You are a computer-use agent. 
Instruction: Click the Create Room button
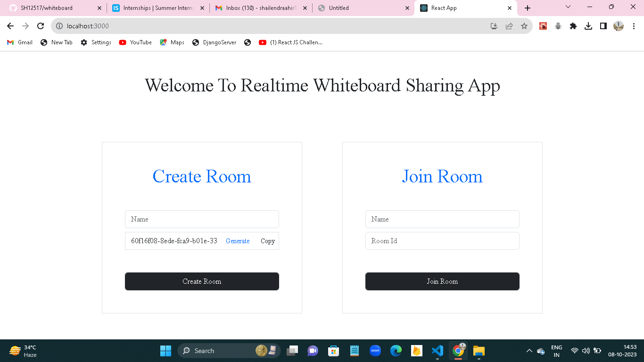[x=202, y=281]
